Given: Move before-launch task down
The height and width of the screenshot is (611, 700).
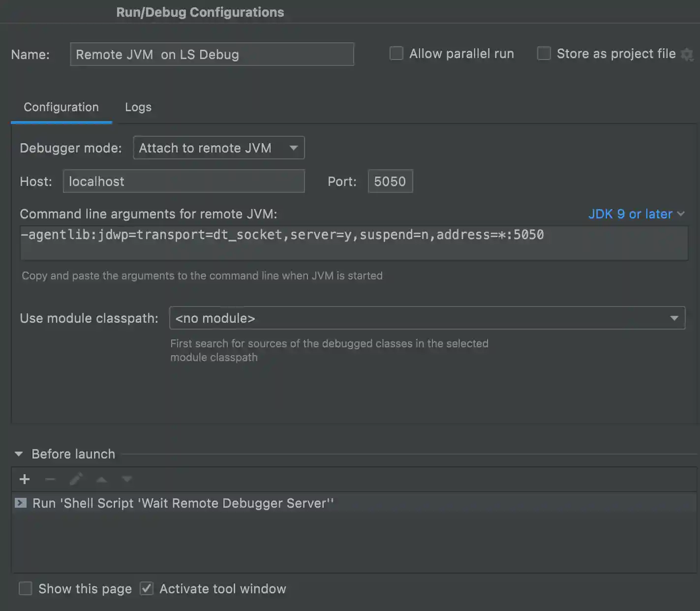Looking at the screenshot, I should point(126,479).
